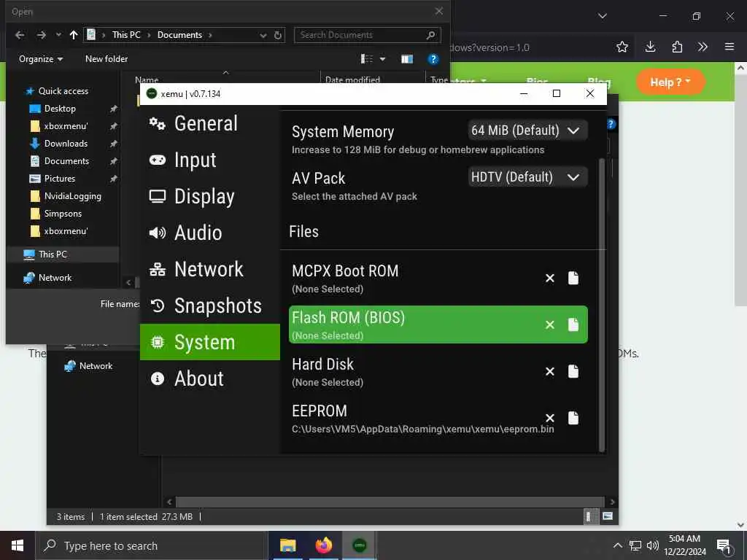The width and height of the screenshot is (747, 560).
Task: Browse for an MCPX Boot ROM file
Action: (573, 278)
